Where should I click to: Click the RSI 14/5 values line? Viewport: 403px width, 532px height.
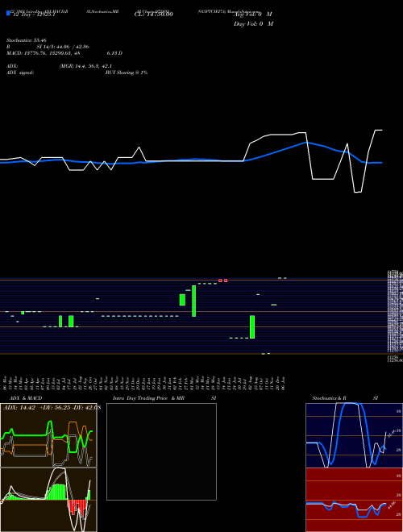(48, 47)
